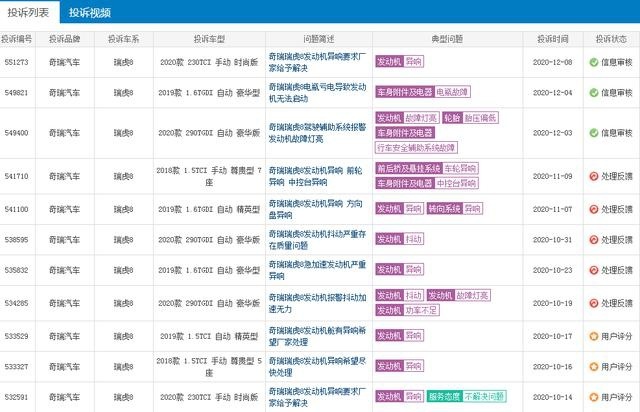
Task: Click the 投诉时间 column header
Action: click(553, 39)
